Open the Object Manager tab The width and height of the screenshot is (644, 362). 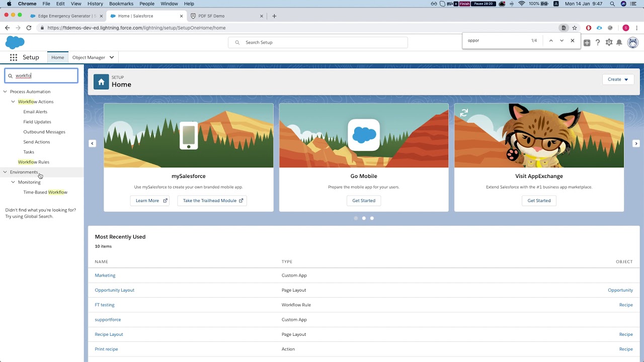click(x=89, y=57)
